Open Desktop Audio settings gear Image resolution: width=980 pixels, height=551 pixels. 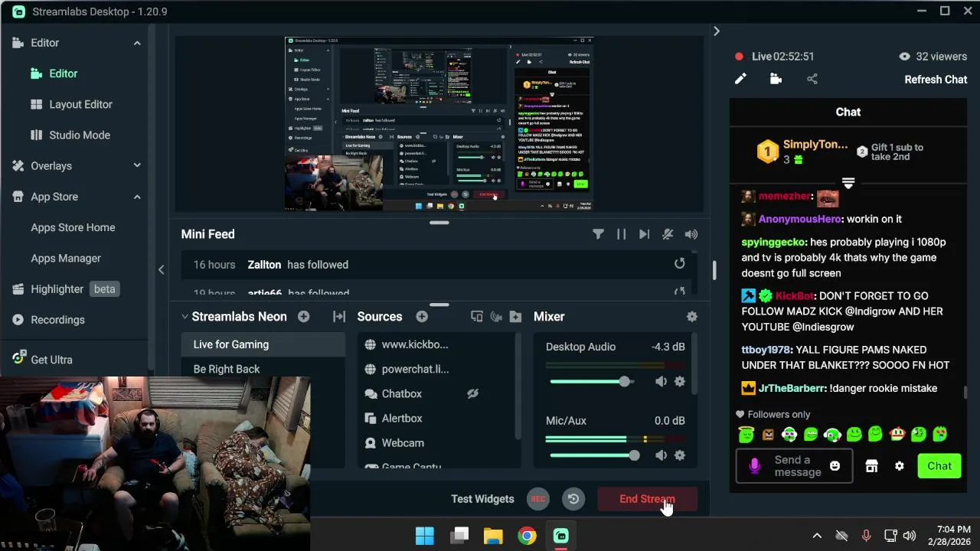[x=679, y=381]
